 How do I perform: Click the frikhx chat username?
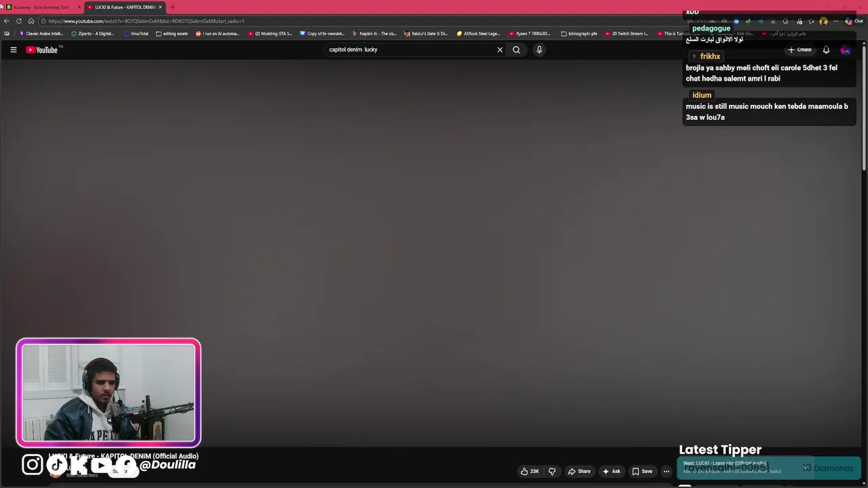point(710,56)
